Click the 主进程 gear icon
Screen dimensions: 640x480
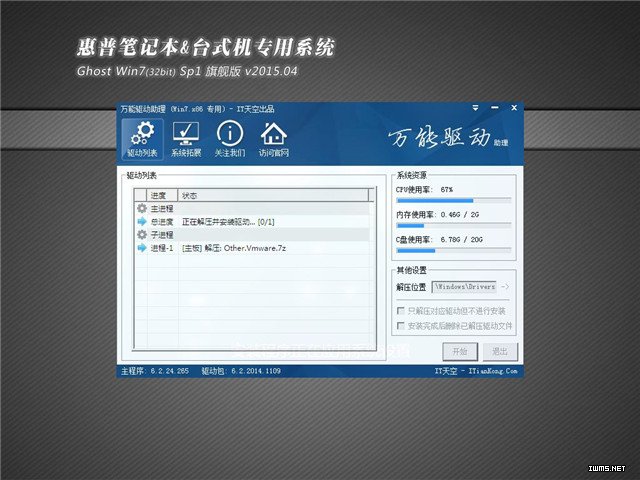142,209
